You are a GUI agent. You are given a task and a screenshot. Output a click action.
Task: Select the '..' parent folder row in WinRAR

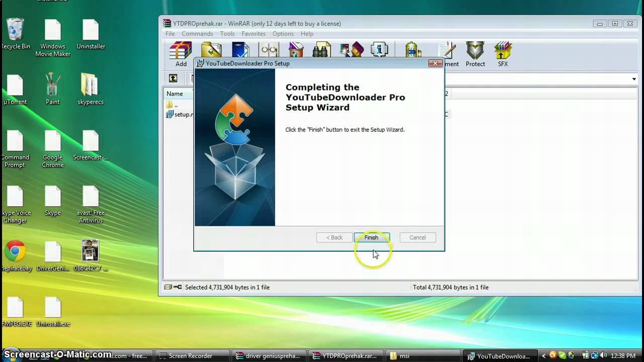pos(172,105)
